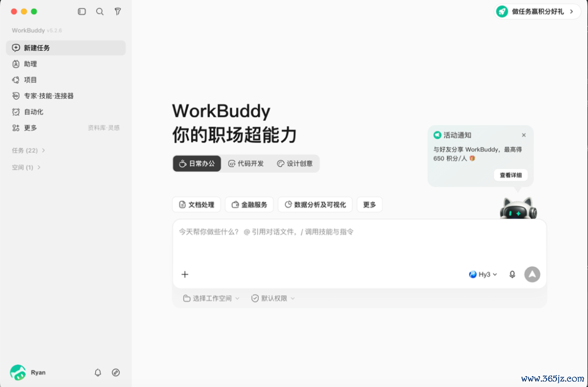Select 新建任务 in the sidebar
Screen dimensions: 588x387
(x=66, y=48)
